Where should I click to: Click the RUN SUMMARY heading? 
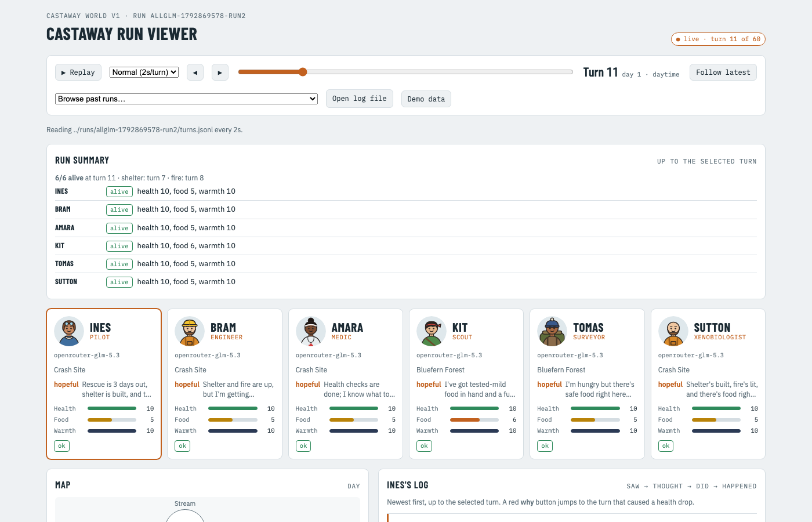(82, 161)
